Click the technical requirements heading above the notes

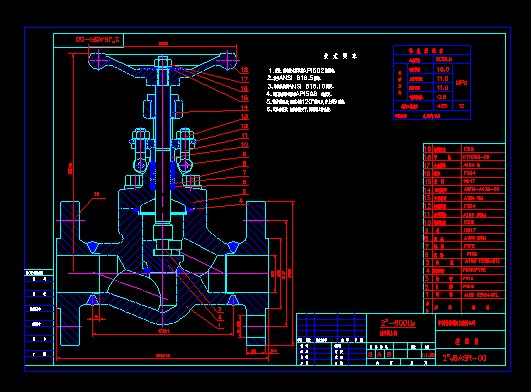pos(340,56)
